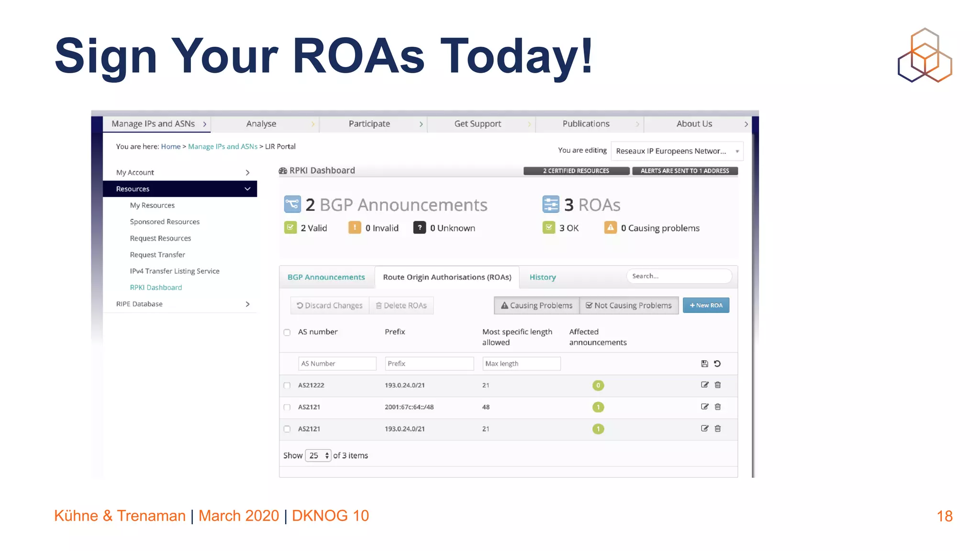Click the green 3 OK check icon
The image size is (980, 551).
(x=549, y=228)
